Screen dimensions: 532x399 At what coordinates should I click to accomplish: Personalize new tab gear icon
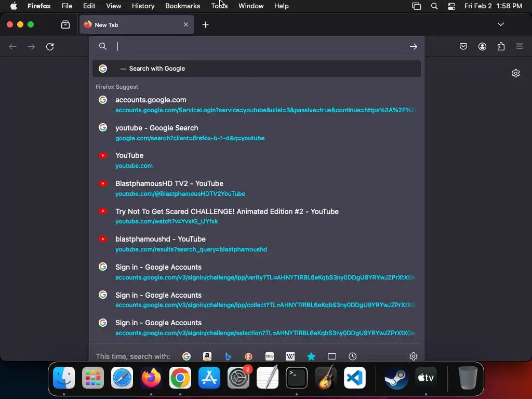[x=516, y=73]
